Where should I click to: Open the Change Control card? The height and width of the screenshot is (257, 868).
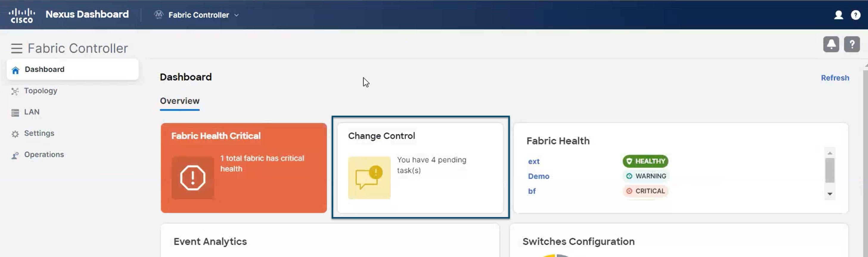point(420,168)
